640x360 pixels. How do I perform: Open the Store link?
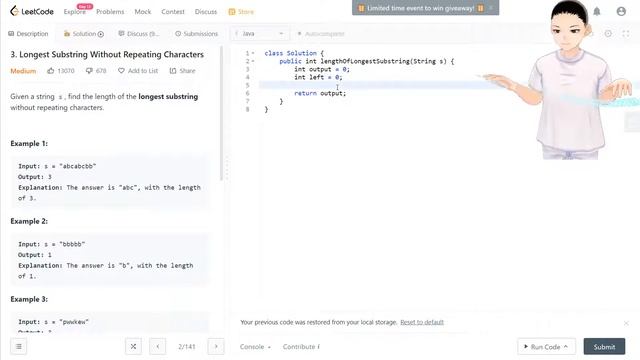pos(241,12)
